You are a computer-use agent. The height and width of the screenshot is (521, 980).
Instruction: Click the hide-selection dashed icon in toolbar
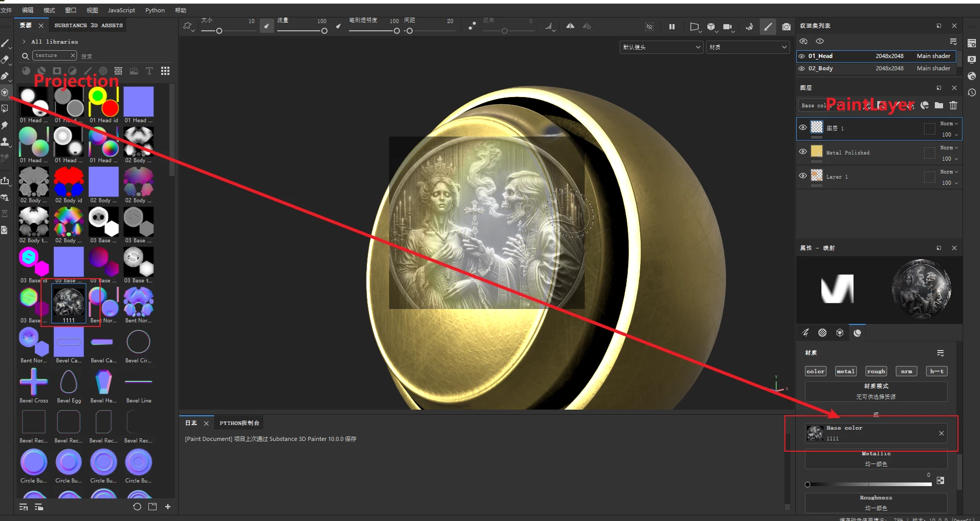tap(649, 27)
